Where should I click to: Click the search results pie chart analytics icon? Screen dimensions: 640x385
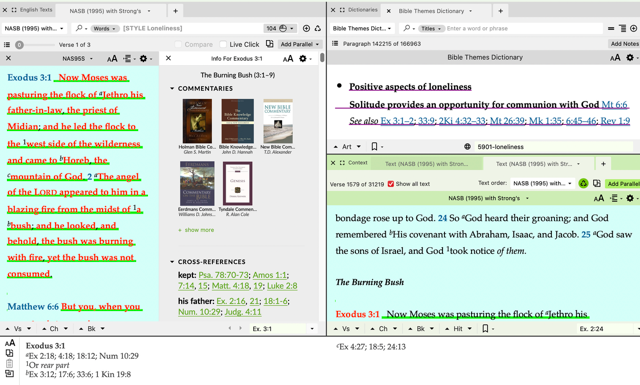pyautogui.click(x=283, y=28)
